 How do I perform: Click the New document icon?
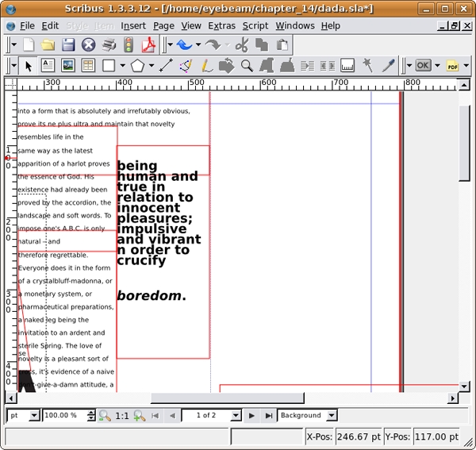[29, 45]
